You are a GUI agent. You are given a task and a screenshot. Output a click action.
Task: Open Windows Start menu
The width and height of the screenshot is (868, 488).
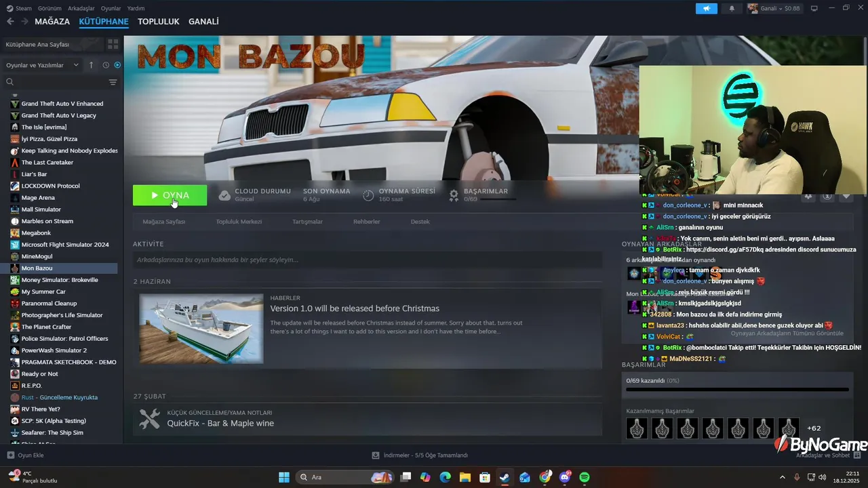point(284,477)
